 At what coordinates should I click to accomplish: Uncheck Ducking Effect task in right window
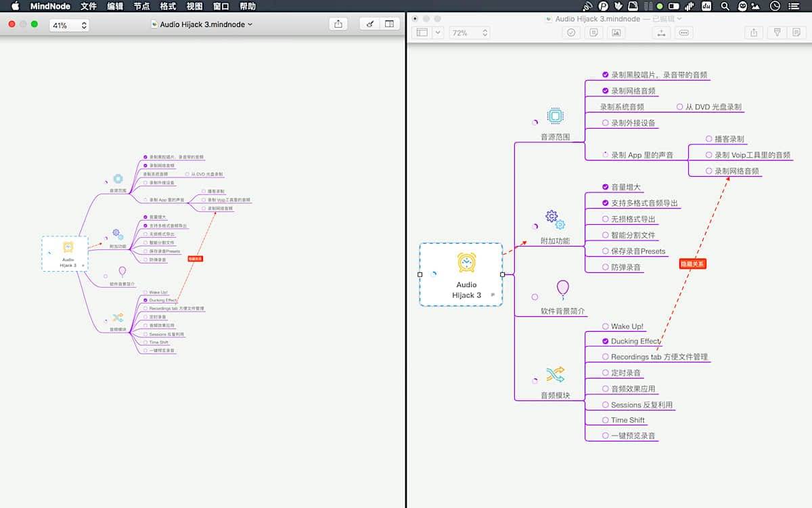click(x=606, y=341)
